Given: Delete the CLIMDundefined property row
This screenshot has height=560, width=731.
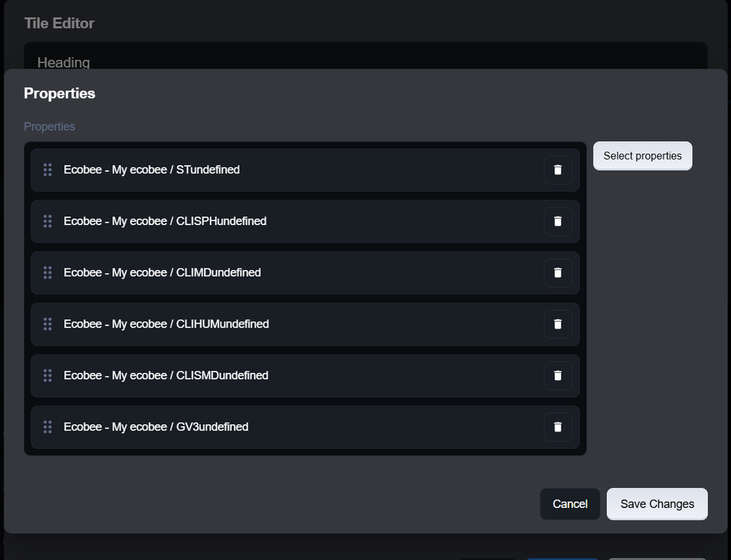Looking at the screenshot, I should pos(558,273).
